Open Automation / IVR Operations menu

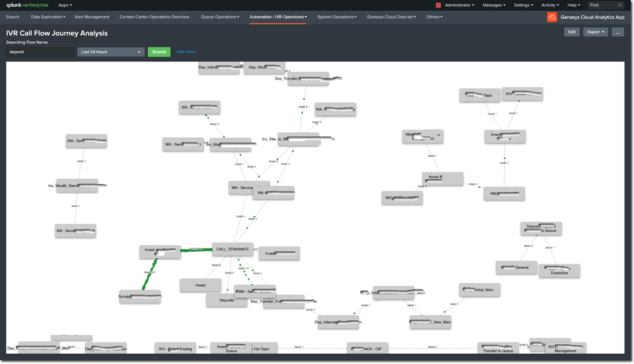(278, 17)
